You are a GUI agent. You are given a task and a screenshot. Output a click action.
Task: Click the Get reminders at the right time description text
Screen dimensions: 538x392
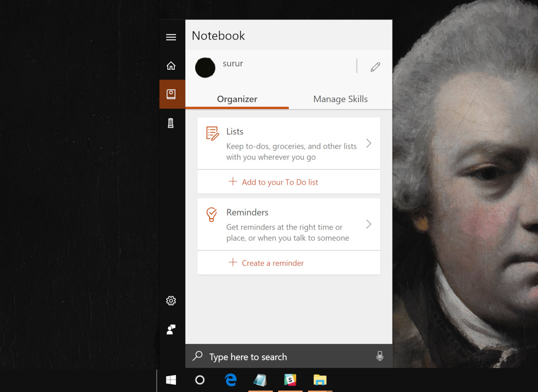287,233
